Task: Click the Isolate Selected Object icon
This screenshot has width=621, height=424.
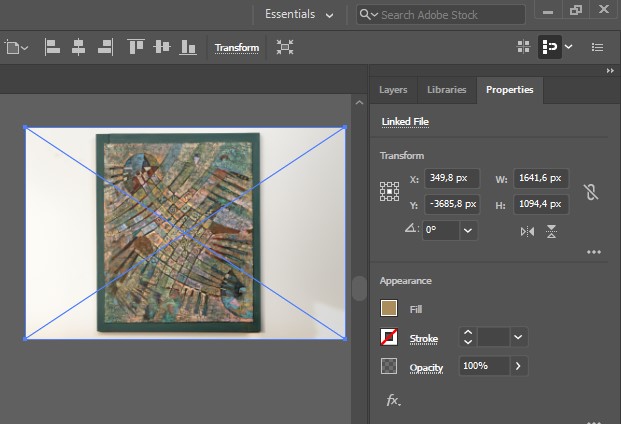Action: pyautogui.click(x=285, y=47)
